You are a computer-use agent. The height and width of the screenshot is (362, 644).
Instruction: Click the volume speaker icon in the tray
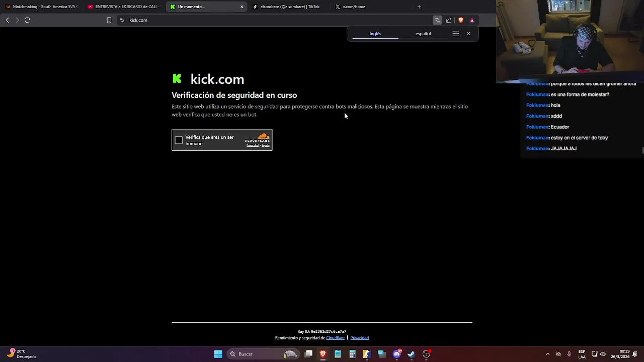(x=603, y=354)
